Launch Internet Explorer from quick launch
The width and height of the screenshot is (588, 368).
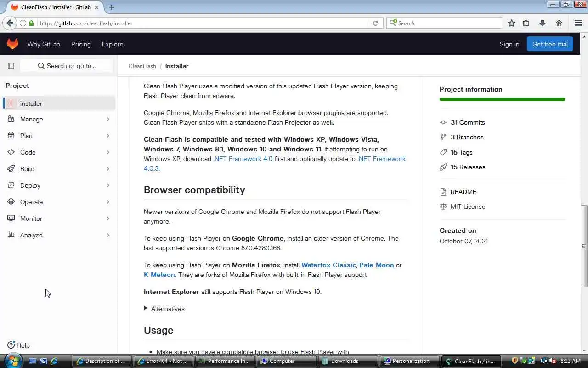(54, 361)
